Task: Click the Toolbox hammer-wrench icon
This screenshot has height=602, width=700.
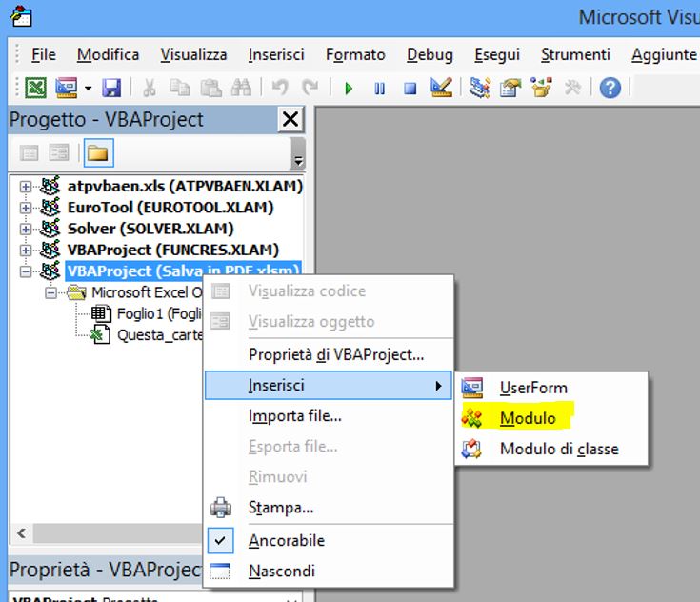Action: pyautogui.click(x=572, y=87)
